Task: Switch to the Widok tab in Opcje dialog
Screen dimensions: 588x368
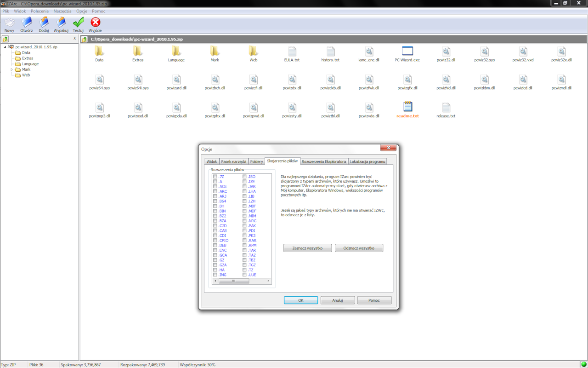Action: 212,161
